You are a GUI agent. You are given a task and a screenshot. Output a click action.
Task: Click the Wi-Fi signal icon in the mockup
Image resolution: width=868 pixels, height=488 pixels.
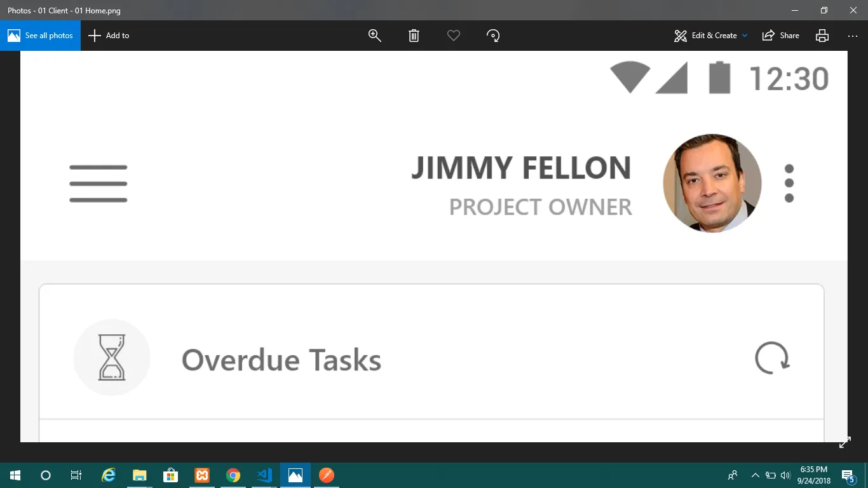[630, 78]
